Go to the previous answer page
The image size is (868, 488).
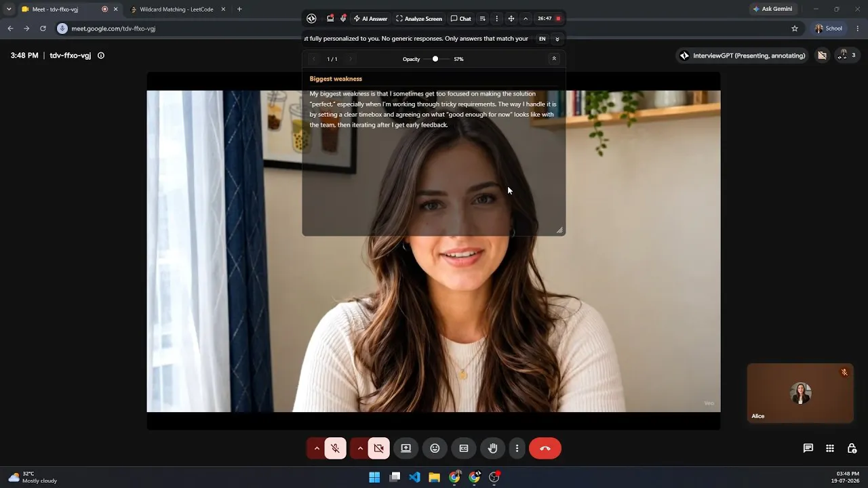click(313, 59)
